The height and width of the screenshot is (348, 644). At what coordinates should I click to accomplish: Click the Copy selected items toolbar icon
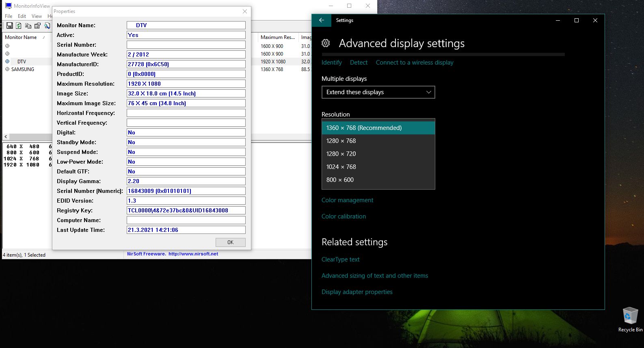click(28, 26)
